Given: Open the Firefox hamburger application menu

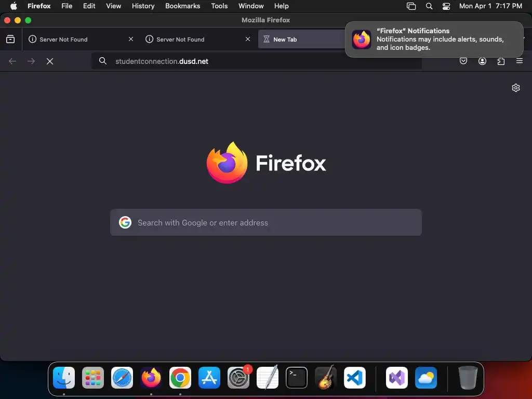Looking at the screenshot, I should pos(520,61).
